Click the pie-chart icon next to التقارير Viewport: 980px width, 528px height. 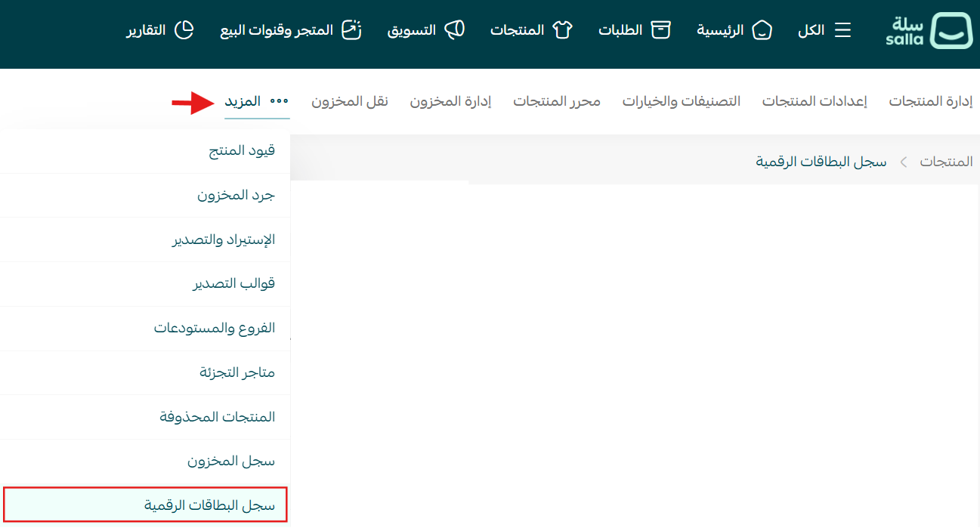click(184, 29)
